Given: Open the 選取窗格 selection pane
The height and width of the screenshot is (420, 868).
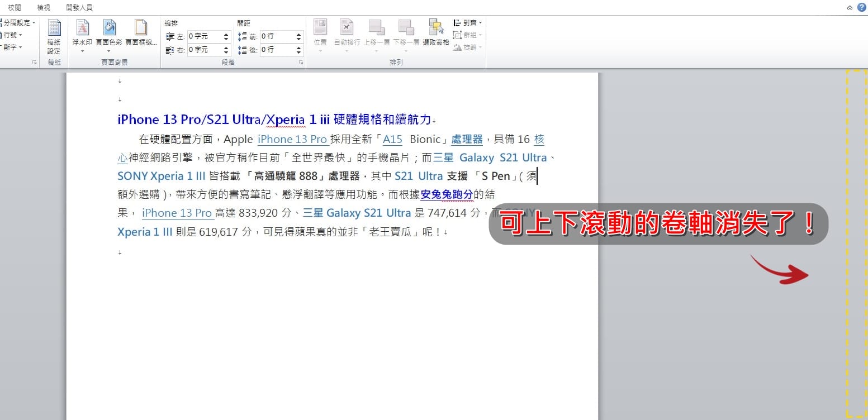Looking at the screenshot, I should 436,34.
